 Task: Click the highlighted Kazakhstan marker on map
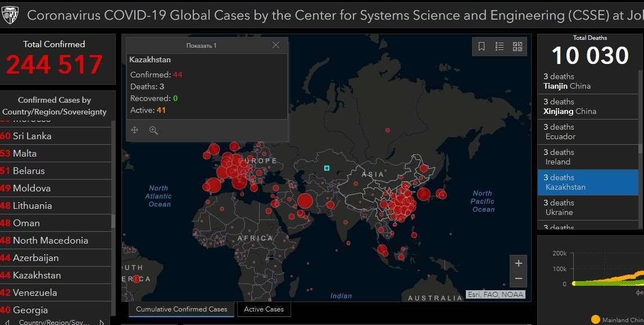326,168
